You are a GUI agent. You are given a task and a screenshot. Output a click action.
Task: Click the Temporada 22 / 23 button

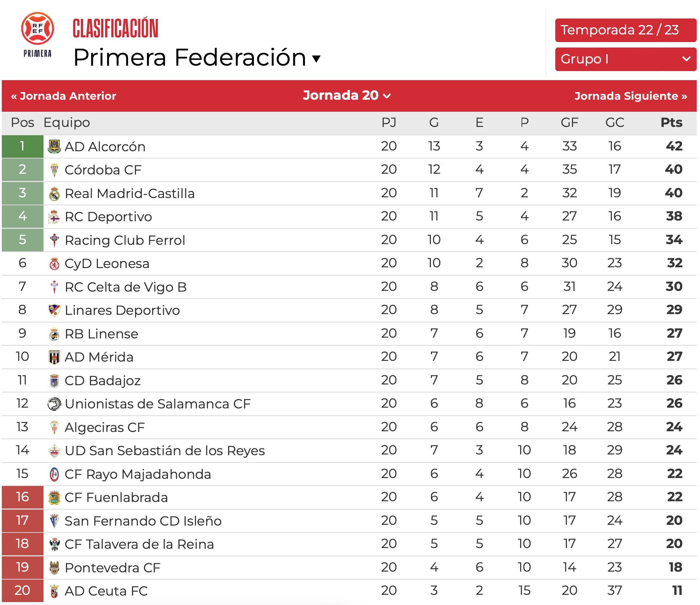pyautogui.click(x=625, y=30)
